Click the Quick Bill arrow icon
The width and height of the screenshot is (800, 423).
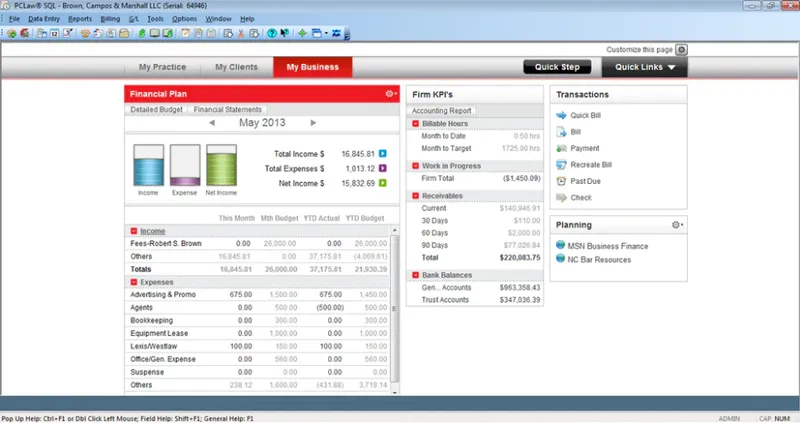coord(561,115)
